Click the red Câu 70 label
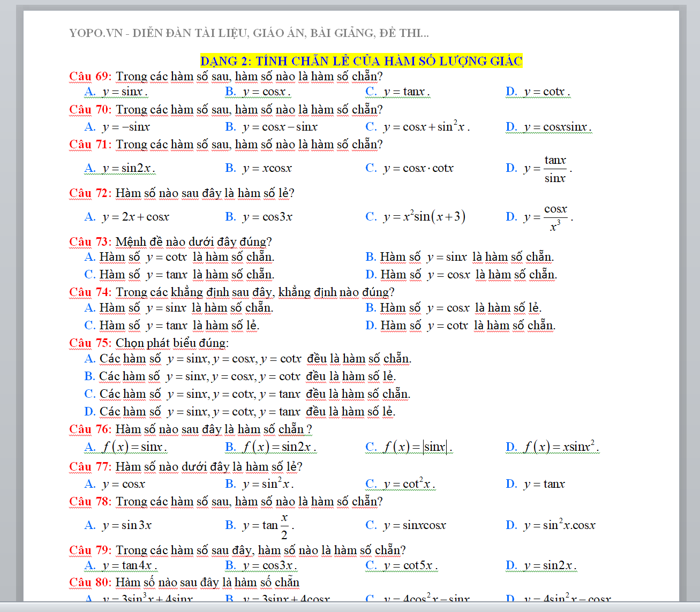 coord(89,110)
